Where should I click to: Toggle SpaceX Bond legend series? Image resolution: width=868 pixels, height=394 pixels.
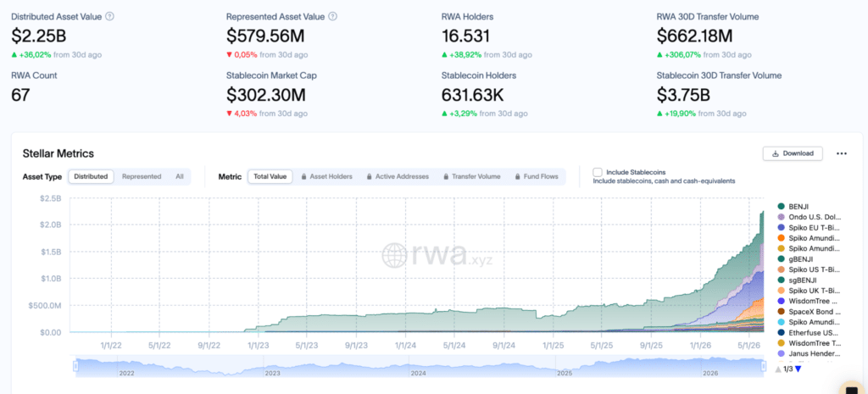coord(809,312)
